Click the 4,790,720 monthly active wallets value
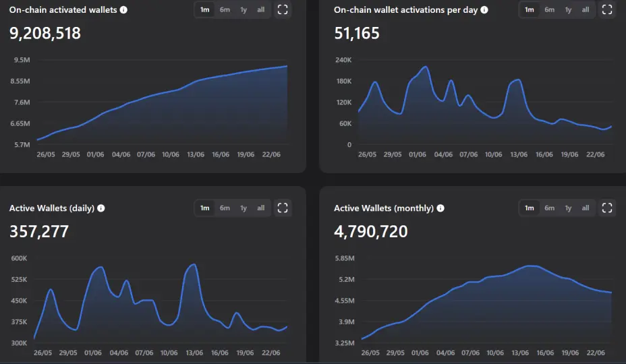The width and height of the screenshot is (626, 364). [371, 231]
